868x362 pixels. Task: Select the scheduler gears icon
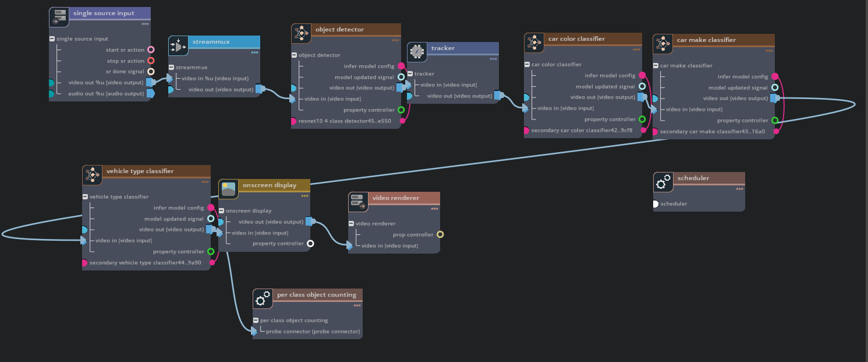[663, 182]
